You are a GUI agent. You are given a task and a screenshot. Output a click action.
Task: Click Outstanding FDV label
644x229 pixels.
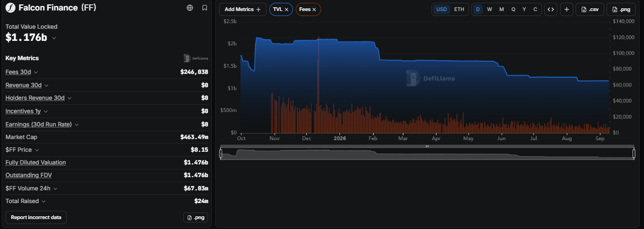tap(29, 175)
